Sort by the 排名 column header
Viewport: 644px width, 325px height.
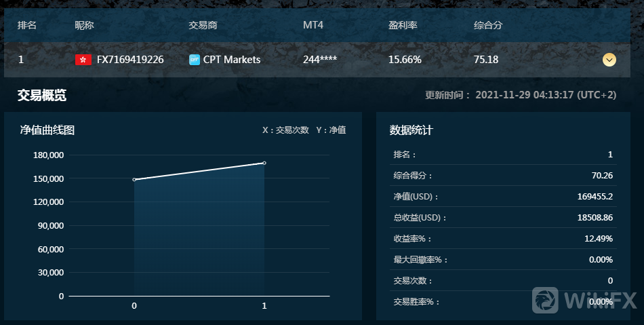pyautogui.click(x=27, y=25)
